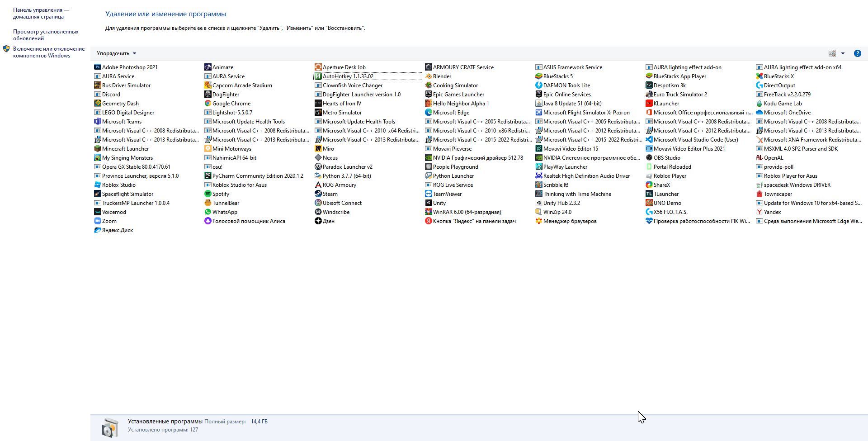Click the shield icon for Windows components
Viewport: 868px width, 441px height.
[6, 49]
